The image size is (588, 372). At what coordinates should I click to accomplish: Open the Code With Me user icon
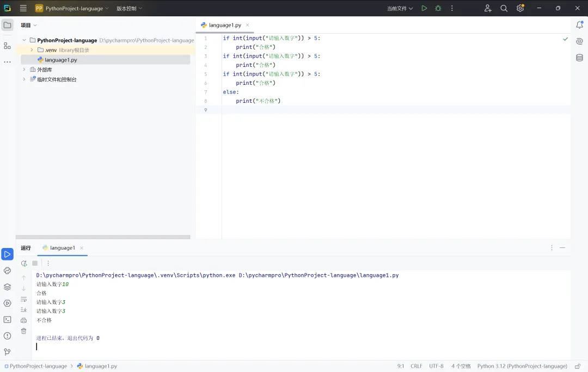[x=487, y=8]
